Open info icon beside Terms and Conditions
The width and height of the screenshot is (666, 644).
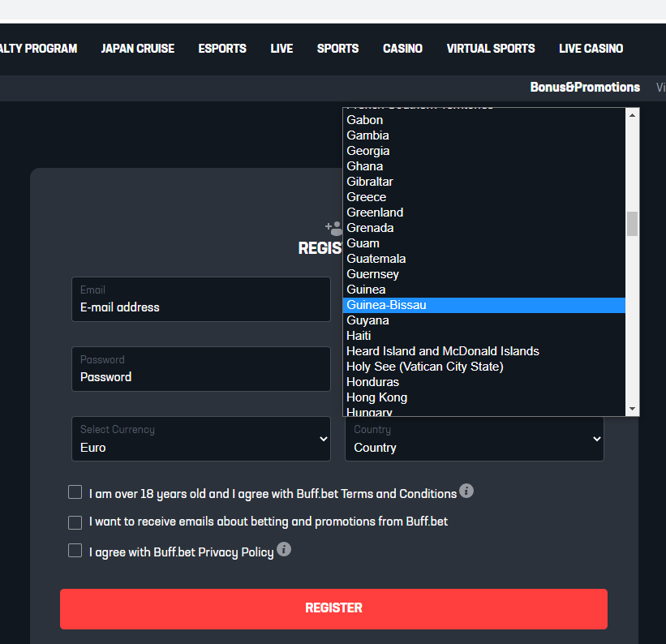point(466,491)
